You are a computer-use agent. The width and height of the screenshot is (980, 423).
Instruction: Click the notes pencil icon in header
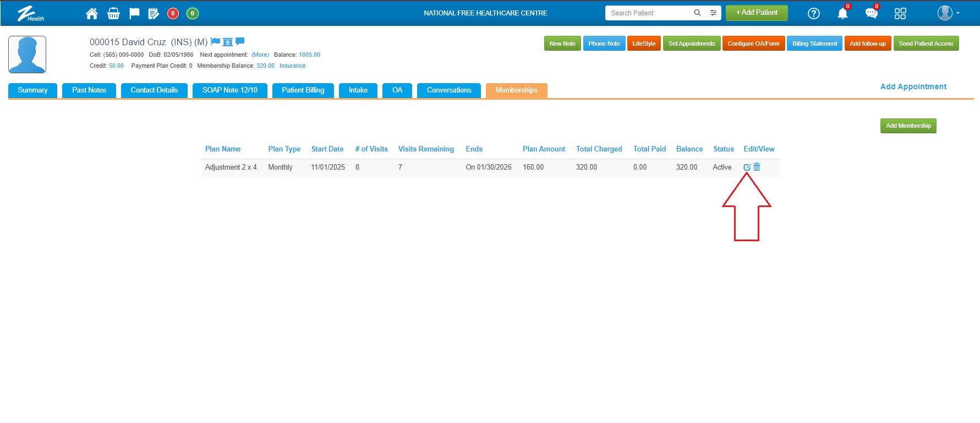tap(154, 14)
